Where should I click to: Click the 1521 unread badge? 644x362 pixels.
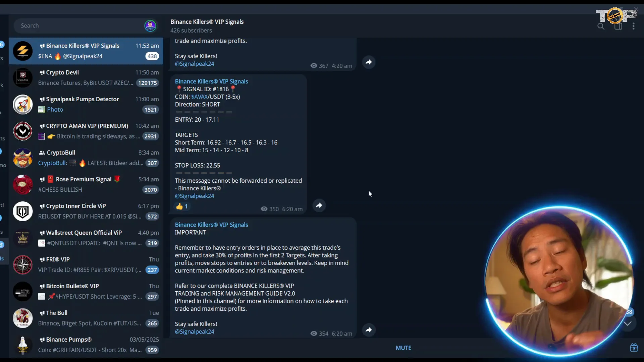pyautogui.click(x=150, y=110)
